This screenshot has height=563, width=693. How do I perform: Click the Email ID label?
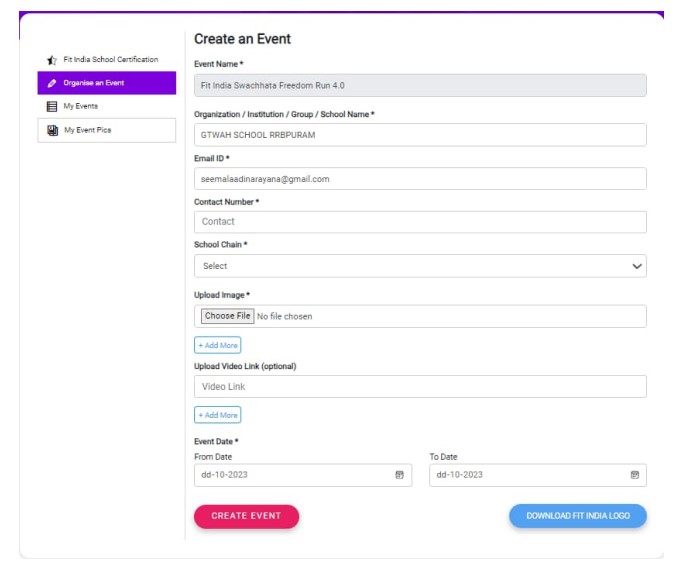click(x=212, y=159)
